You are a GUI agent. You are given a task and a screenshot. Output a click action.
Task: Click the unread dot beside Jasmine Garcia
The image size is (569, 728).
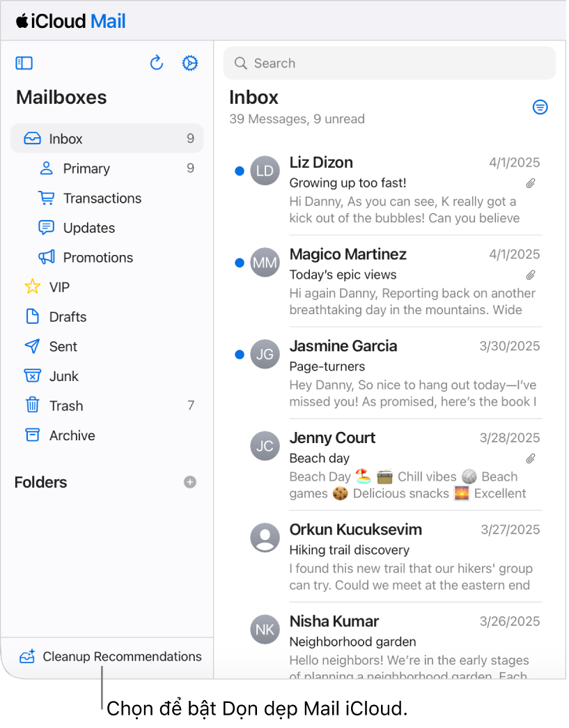(240, 355)
